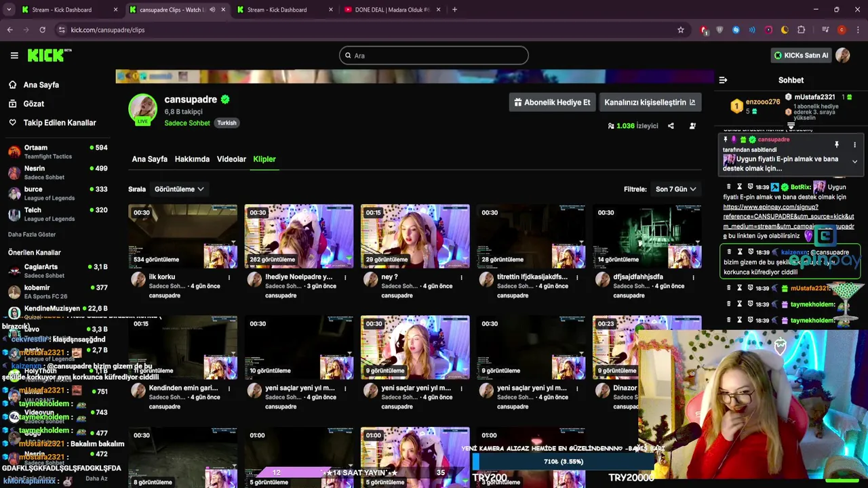The image size is (868, 488).
Task: Click the Nesrin channel with 499 viewers
Action: click(x=58, y=173)
